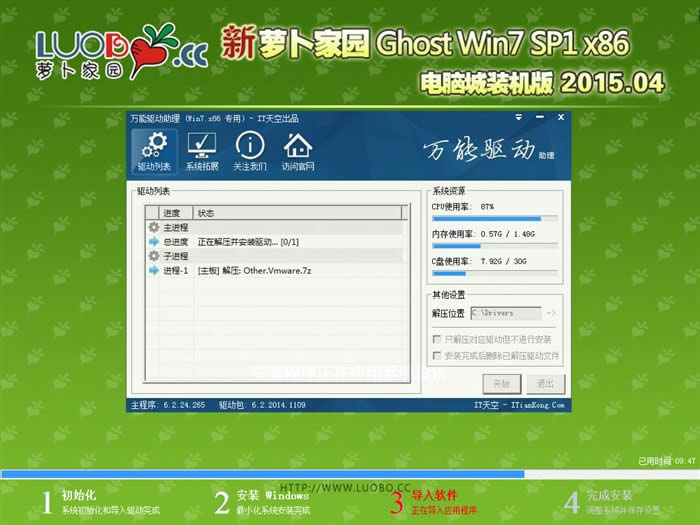Click step 2 安装 Windows label
Viewport: 700px width, 525px height.
(273, 495)
